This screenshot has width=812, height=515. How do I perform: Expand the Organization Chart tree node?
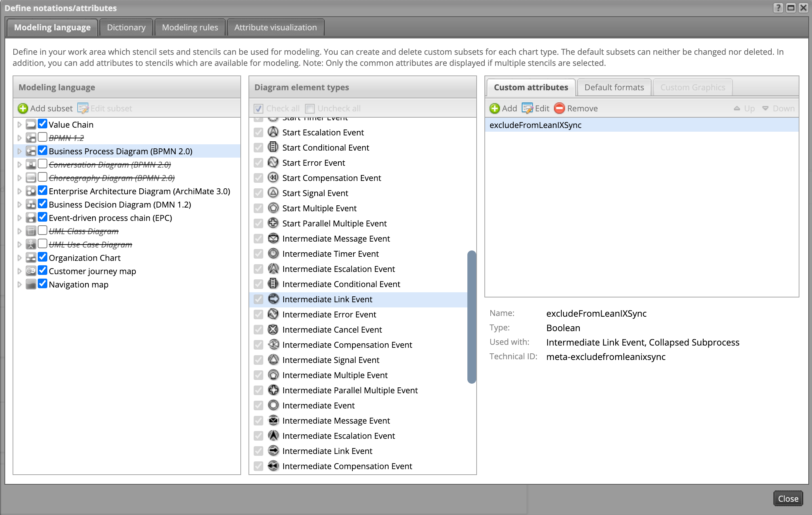19,258
